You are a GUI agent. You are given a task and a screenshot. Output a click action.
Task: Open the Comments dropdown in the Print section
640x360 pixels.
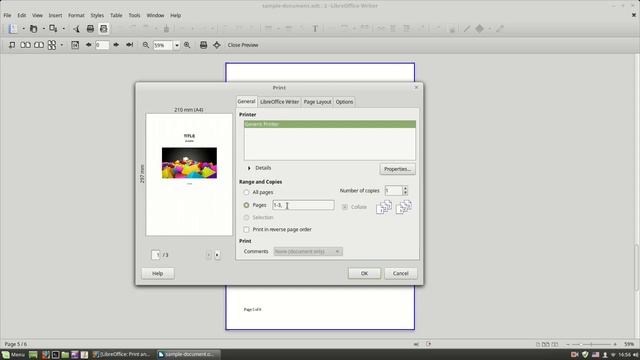point(308,251)
